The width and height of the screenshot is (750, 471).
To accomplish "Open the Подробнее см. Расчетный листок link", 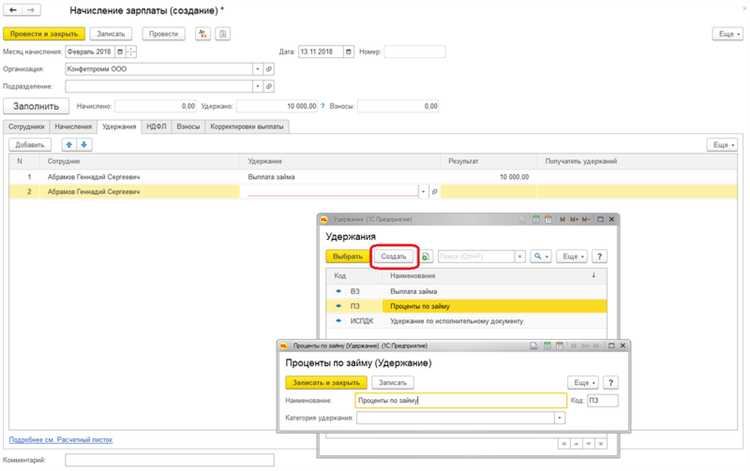I will click(61, 439).
